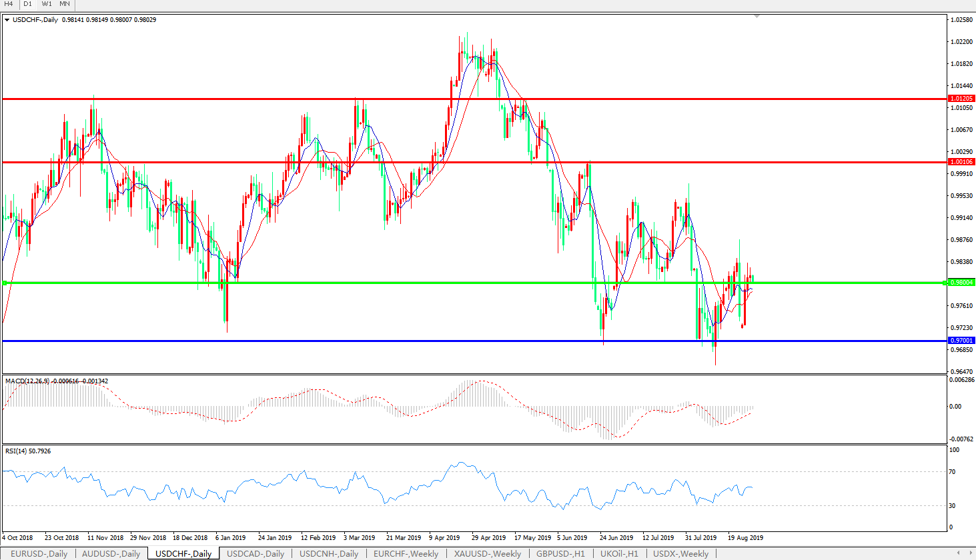Click the gray chart shift triangle marker
Image resolution: width=976 pixels, height=560 pixels.
pyautogui.click(x=757, y=16)
